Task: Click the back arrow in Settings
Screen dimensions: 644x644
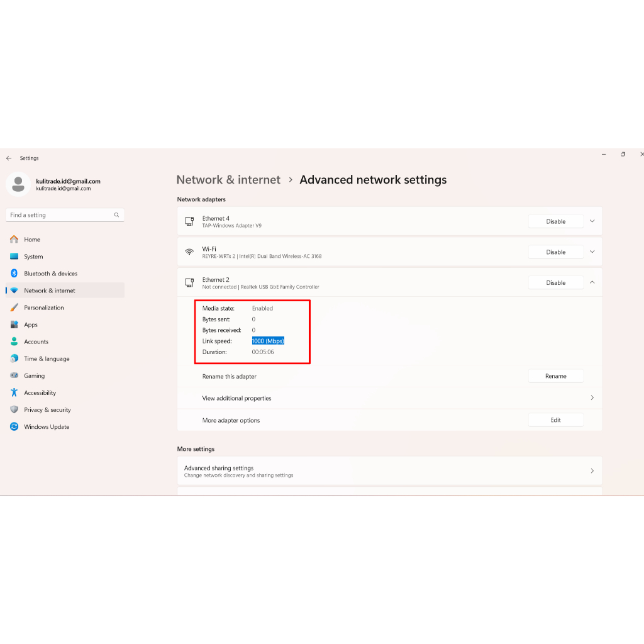Action: point(9,158)
